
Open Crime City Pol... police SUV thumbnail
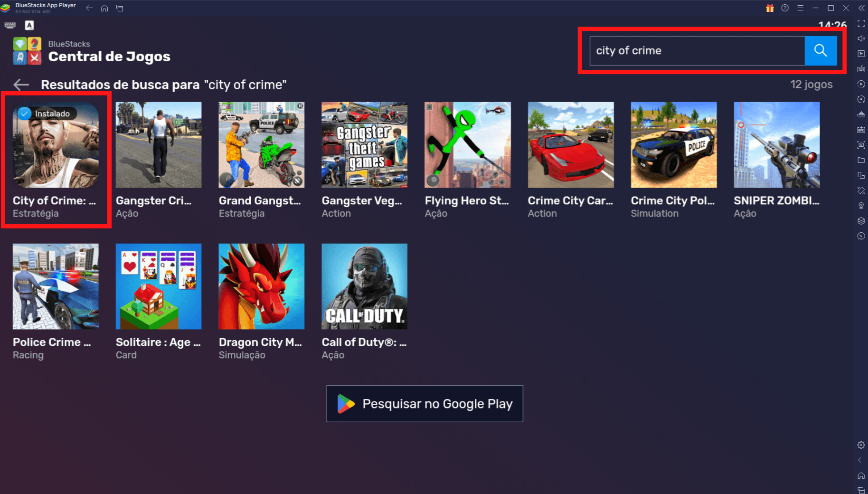pos(674,145)
